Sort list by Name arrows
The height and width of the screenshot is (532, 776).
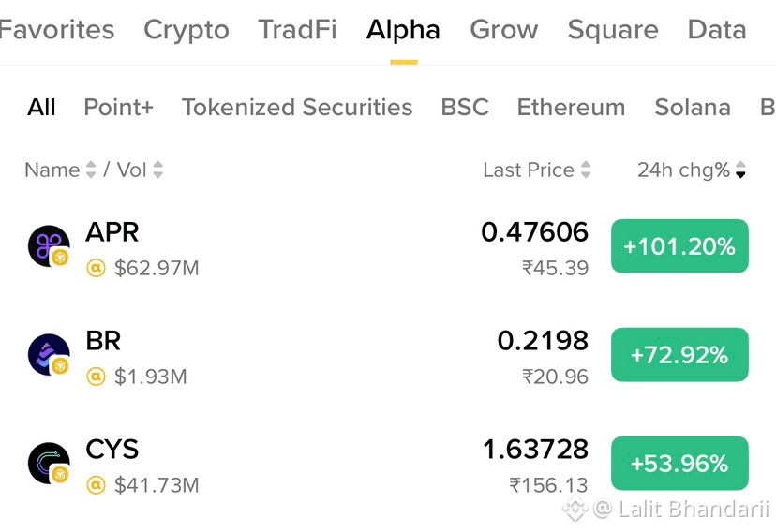point(91,170)
